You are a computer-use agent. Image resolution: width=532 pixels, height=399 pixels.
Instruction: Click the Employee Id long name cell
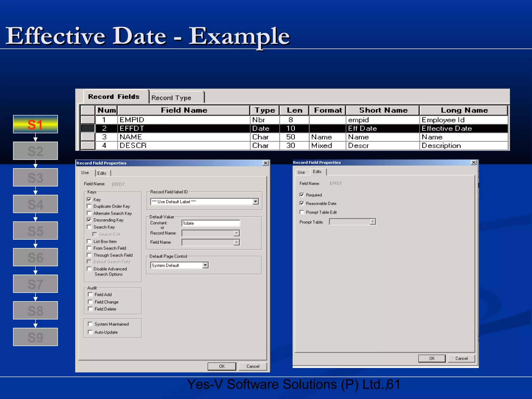click(x=464, y=120)
